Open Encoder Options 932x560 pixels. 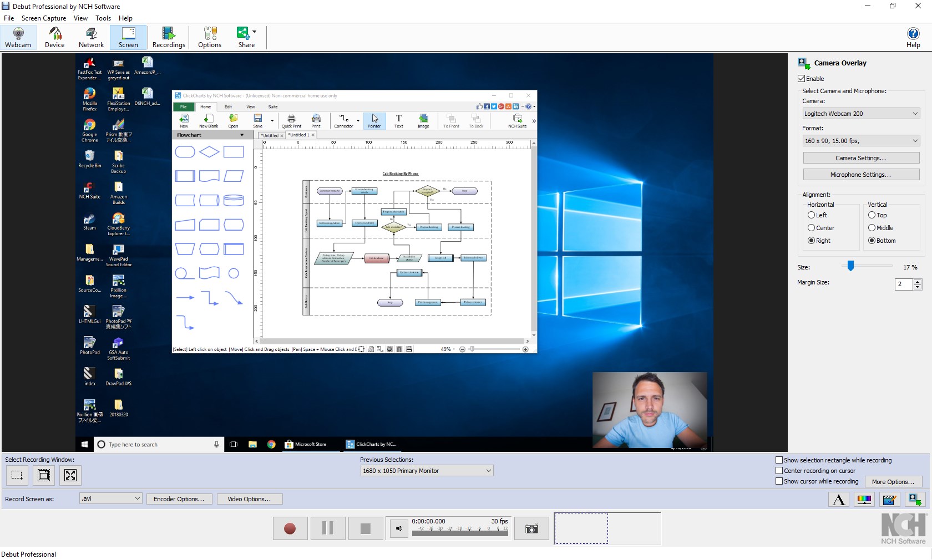tap(179, 498)
